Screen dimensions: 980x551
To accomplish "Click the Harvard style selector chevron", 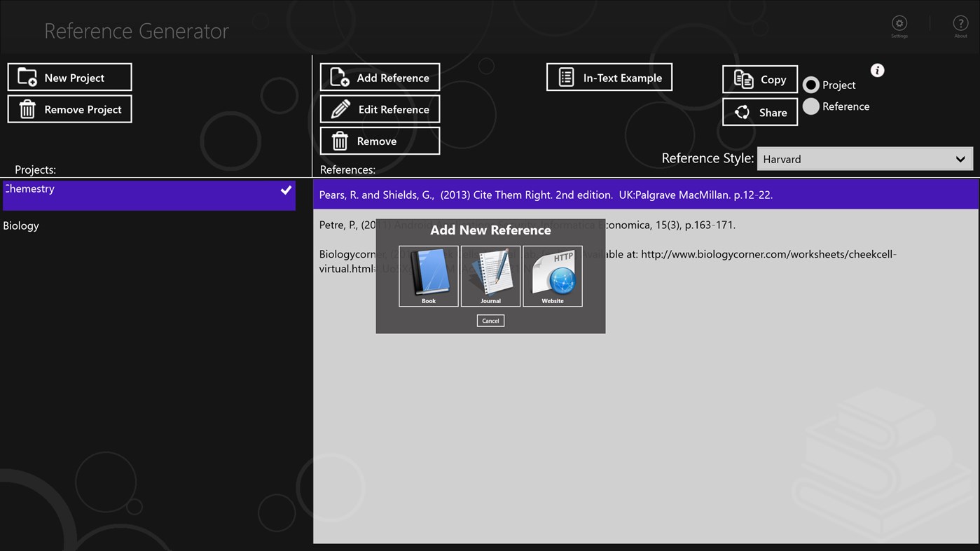I will pos(960,158).
